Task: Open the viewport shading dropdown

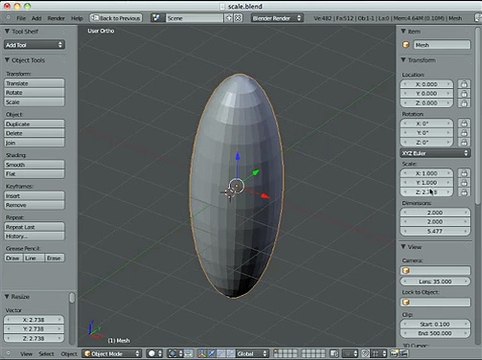Action: pyautogui.click(x=154, y=353)
